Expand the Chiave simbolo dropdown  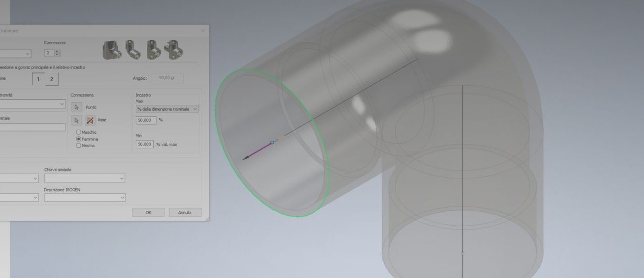click(x=84, y=178)
